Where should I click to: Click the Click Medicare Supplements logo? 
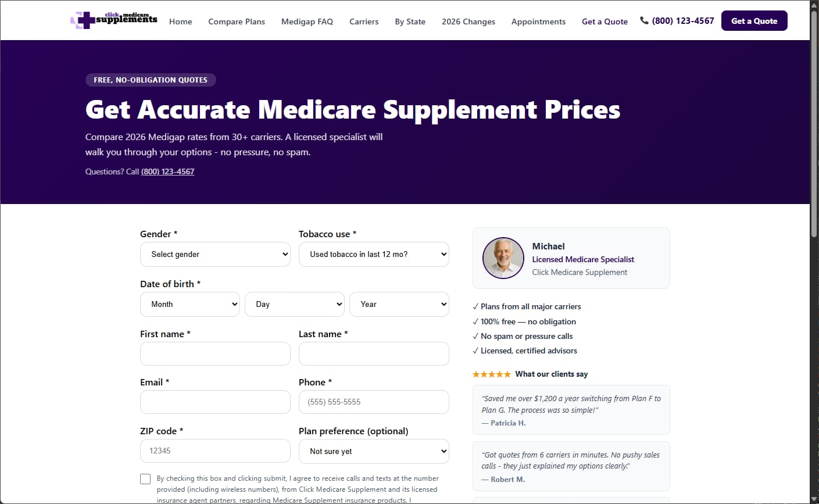tap(114, 20)
